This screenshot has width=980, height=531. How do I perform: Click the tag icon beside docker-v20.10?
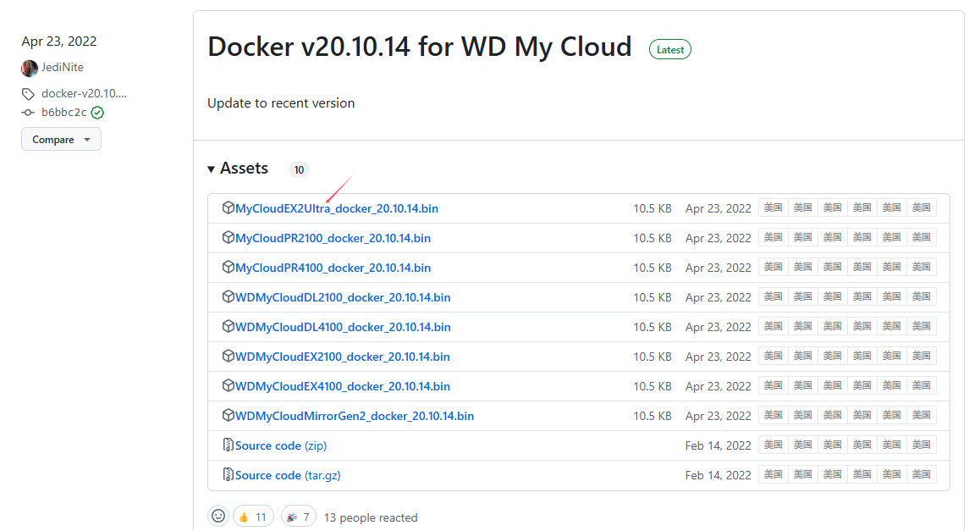point(28,94)
